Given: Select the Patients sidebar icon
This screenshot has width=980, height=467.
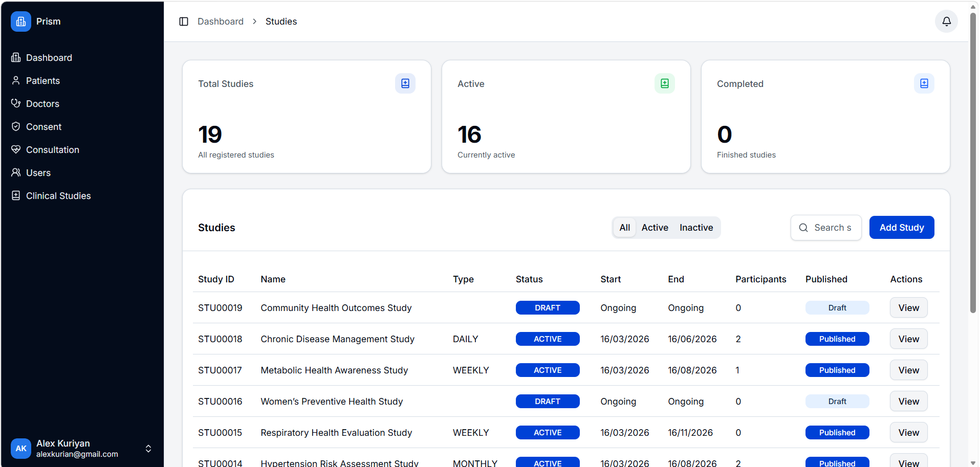Looking at the screenshot, I should pyautogui.click(x=16, y=80).
